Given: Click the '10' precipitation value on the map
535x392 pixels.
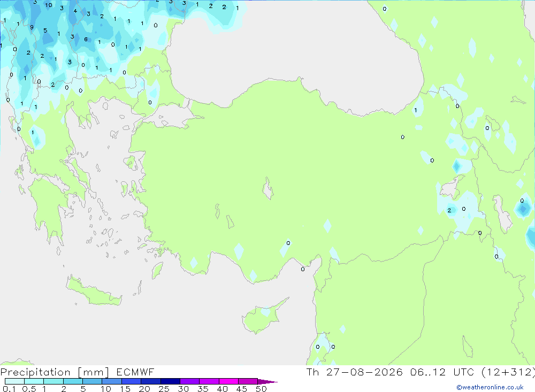Looking at the screenshot, I should pyautogui.click(x=49, y=5).
